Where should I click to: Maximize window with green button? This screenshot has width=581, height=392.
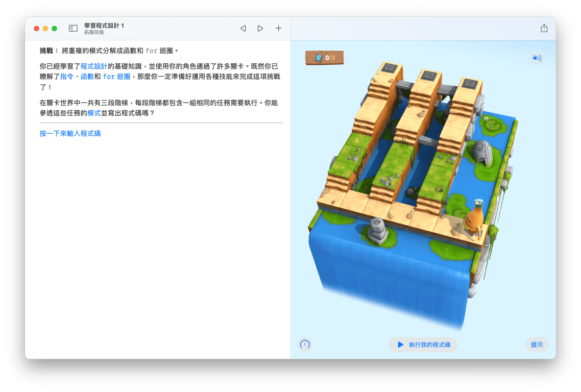pos(55,29)
